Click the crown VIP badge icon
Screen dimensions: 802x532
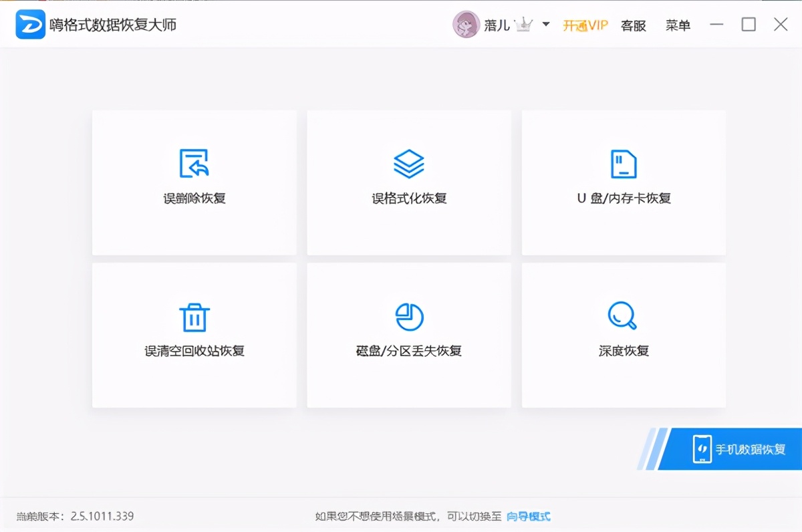click(x=525, y=25)
